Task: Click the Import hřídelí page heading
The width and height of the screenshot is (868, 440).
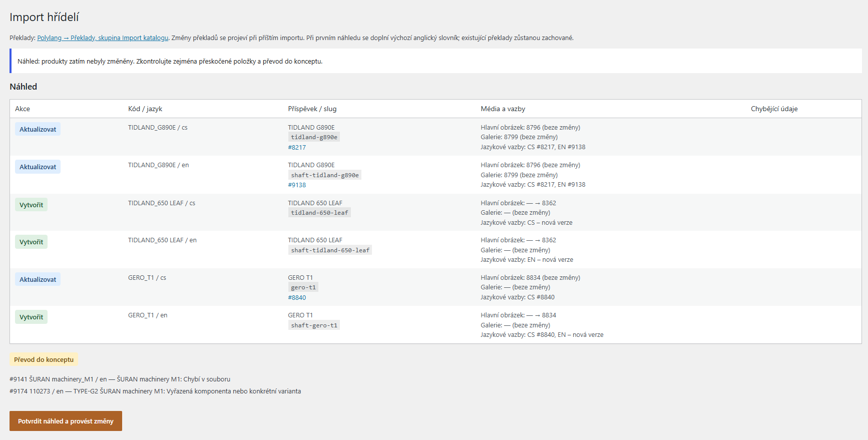Action: [44, 17]
